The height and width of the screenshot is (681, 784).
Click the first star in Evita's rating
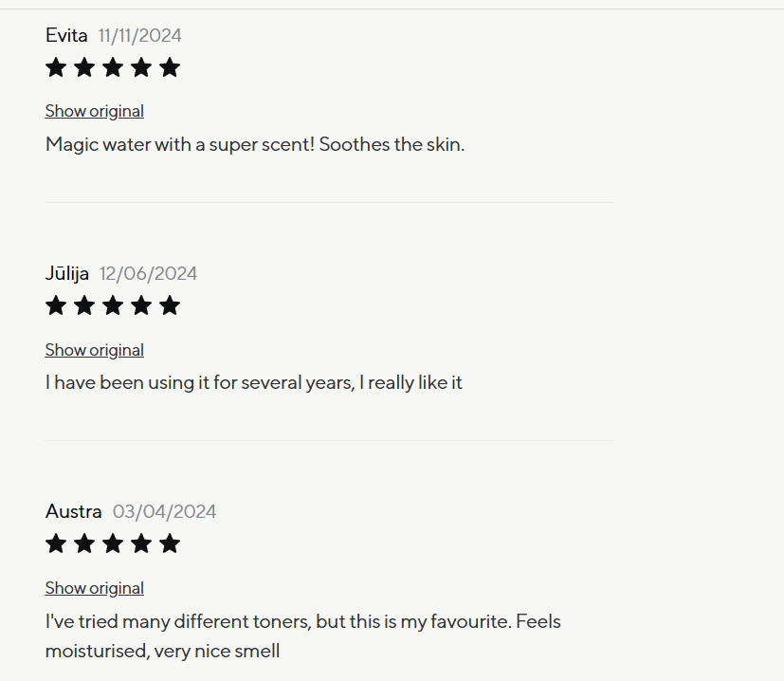56,67
